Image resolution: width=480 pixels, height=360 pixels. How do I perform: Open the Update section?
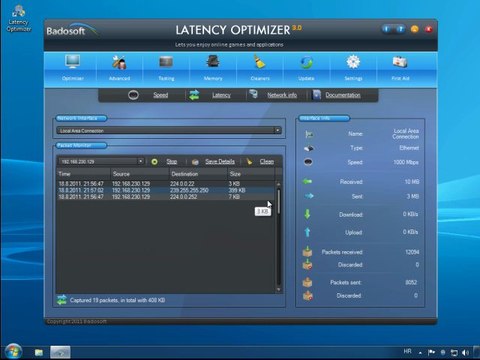(306, 69)
